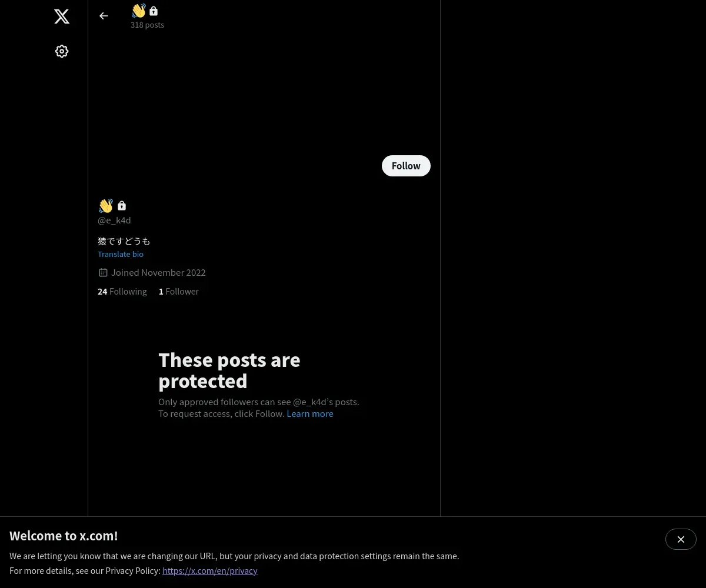Click the lock icon beside header name
This screenshot has width=706, height=588.
pos(154,11)
